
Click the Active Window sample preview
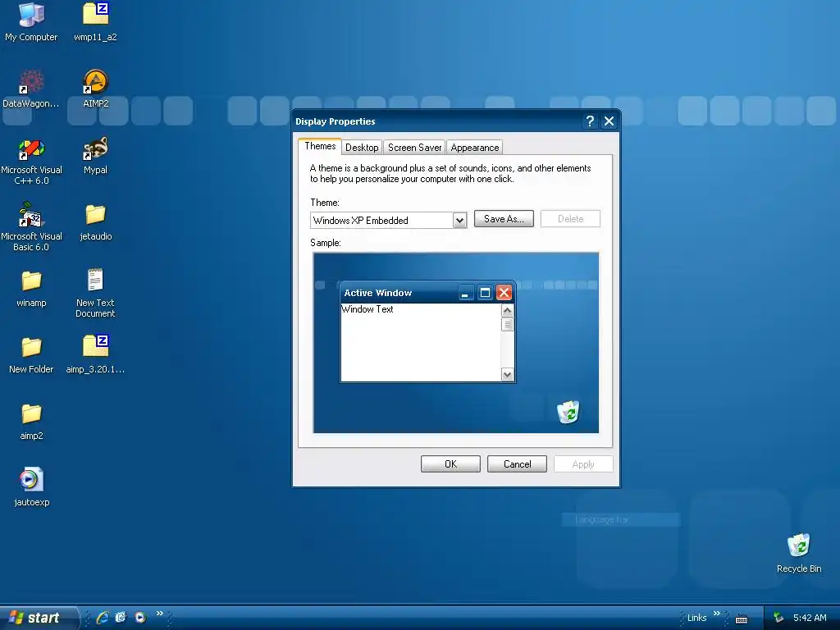pyautogui.click(x=427, y=331)
